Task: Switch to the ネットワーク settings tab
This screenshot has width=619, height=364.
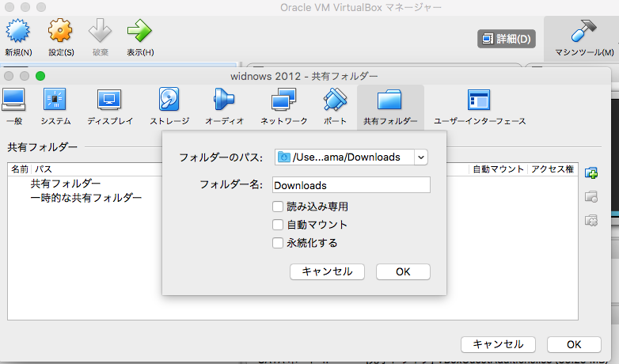Action: (283, 107)
